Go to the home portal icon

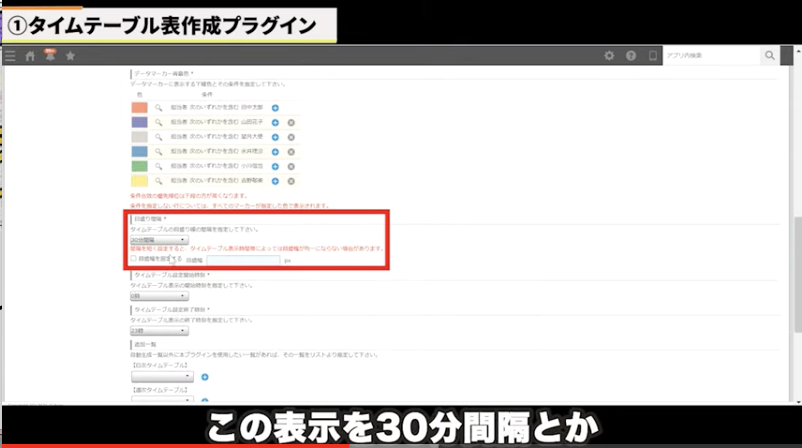pos(30,56)
